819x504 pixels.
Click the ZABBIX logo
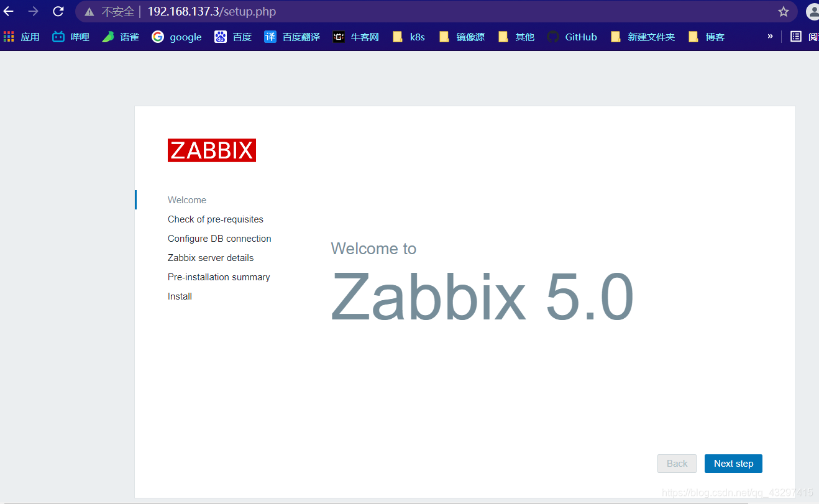(211, 150)
